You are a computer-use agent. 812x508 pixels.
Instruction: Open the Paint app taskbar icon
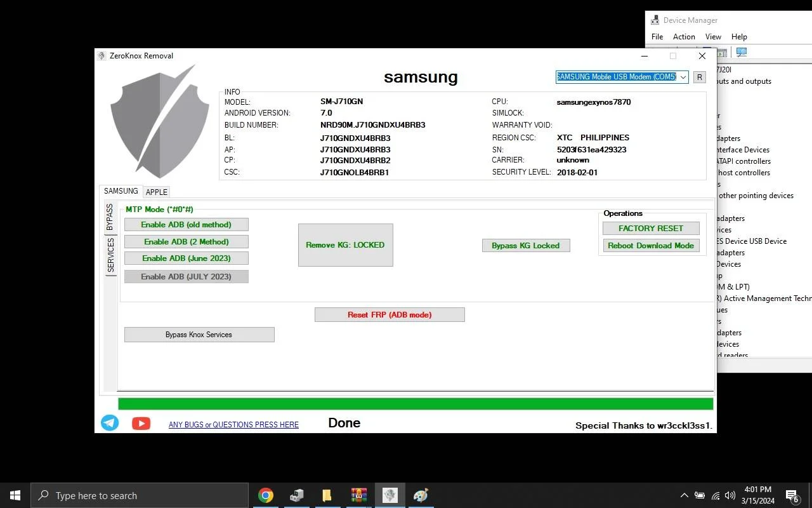point(421,495)
